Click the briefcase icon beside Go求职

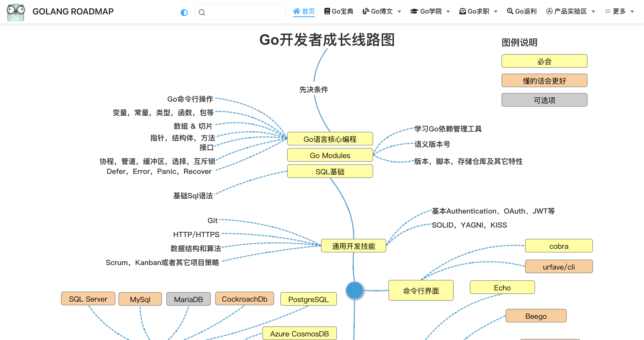[462, 11]
